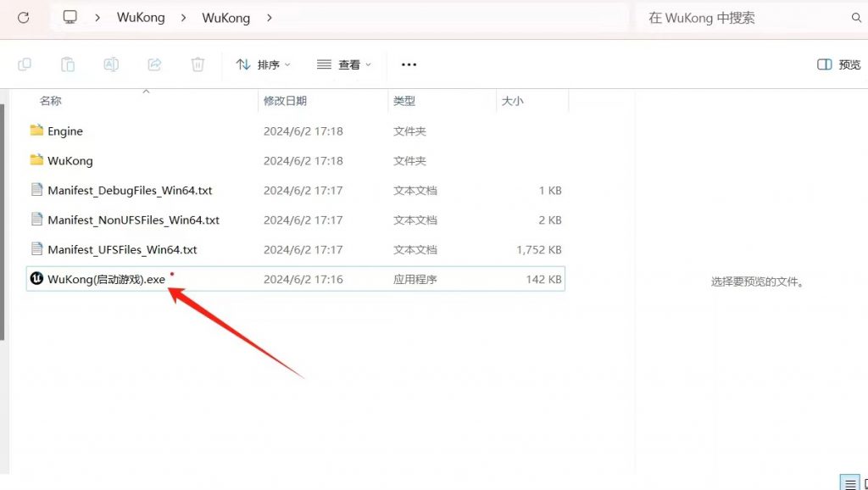This screenshot has height=490, width=868.
Task: Click the Refresh icon near the address bar
Action: coord(23,17)
